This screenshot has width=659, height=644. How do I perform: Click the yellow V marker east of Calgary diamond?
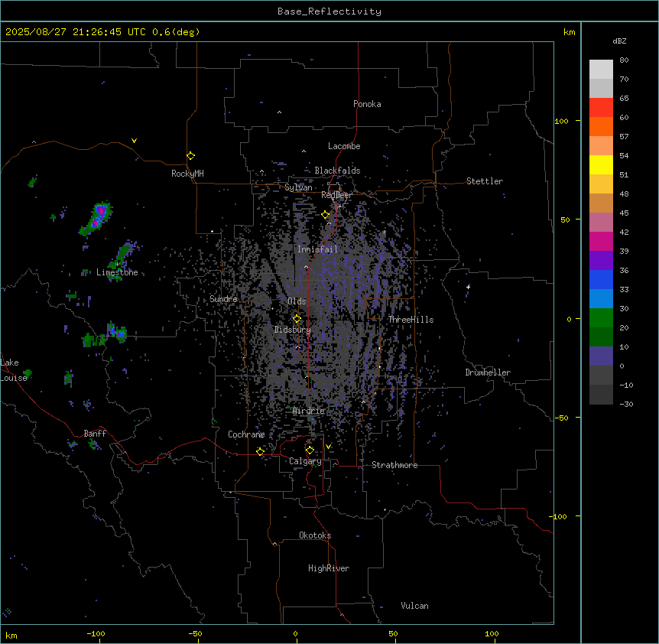click(x=329, y=447)
